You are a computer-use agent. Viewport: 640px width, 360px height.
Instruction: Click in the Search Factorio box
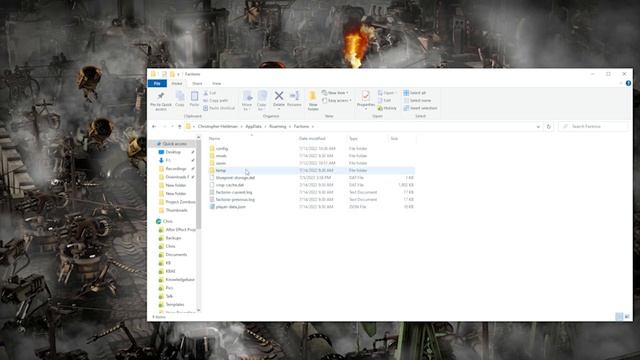[593, 127]
